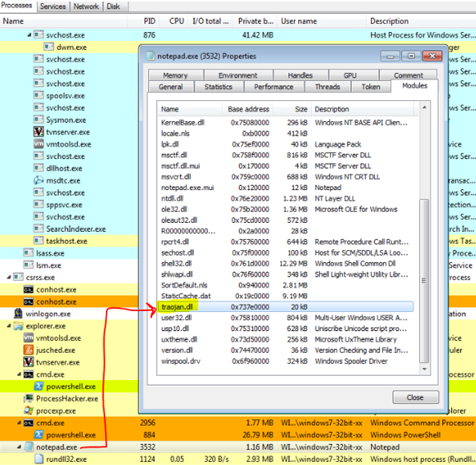Select the jusched.exe Java icon

pos(28,350)
